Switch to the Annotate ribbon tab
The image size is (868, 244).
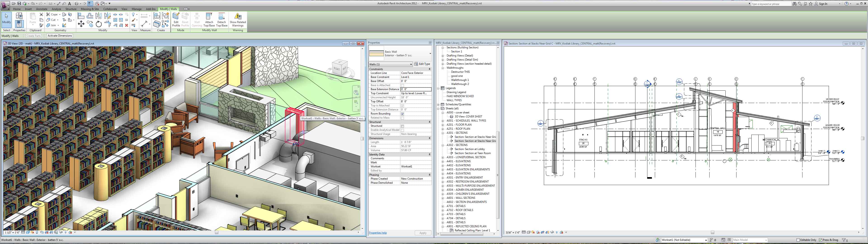41,9
